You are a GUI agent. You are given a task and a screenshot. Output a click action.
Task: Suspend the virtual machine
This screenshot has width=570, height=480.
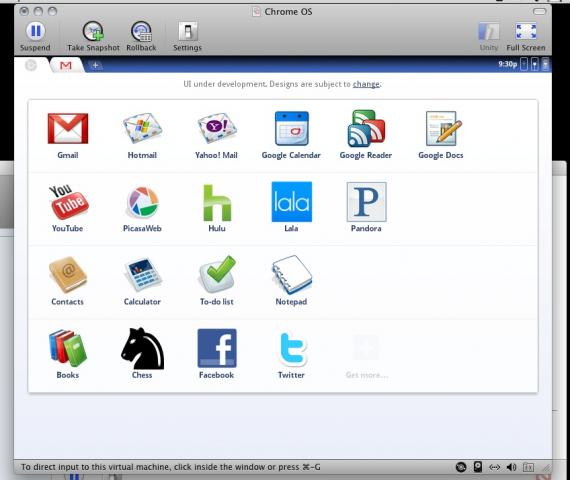[x=35, y=36]
